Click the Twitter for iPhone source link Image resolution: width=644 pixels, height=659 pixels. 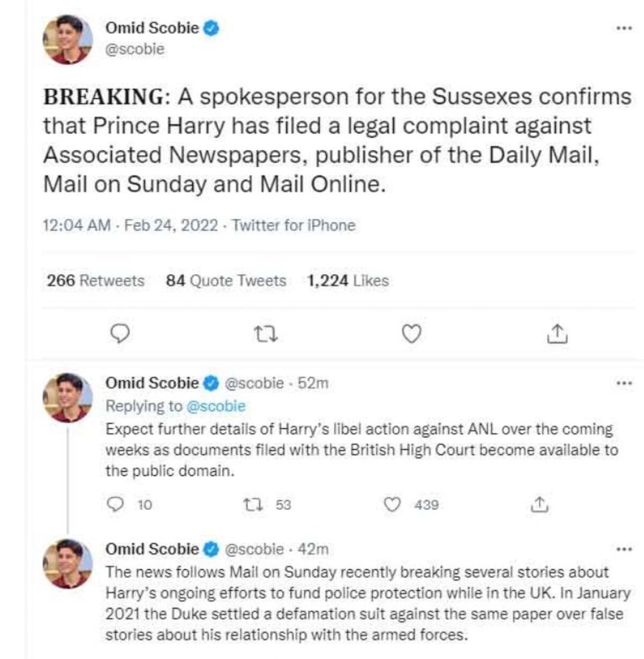point(294,225)
